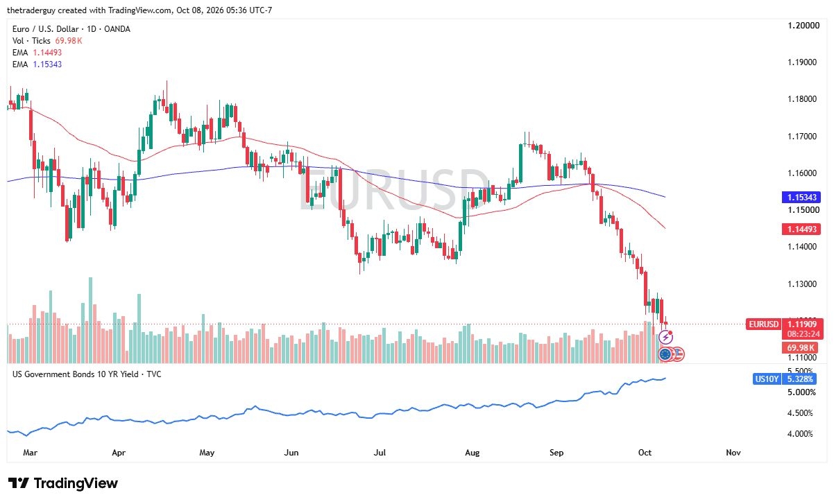Click the May label on time axis

pyautogui.click(x=207, y=453)
